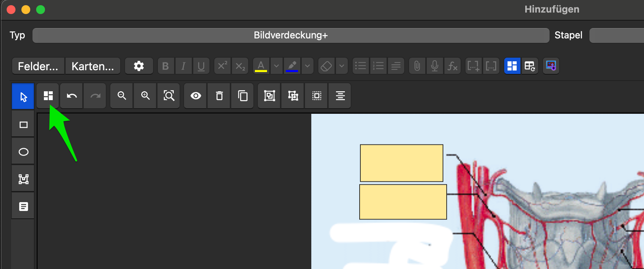
Task: Open the Bildverdeckung+ note type selector
Action: point(291,35)
